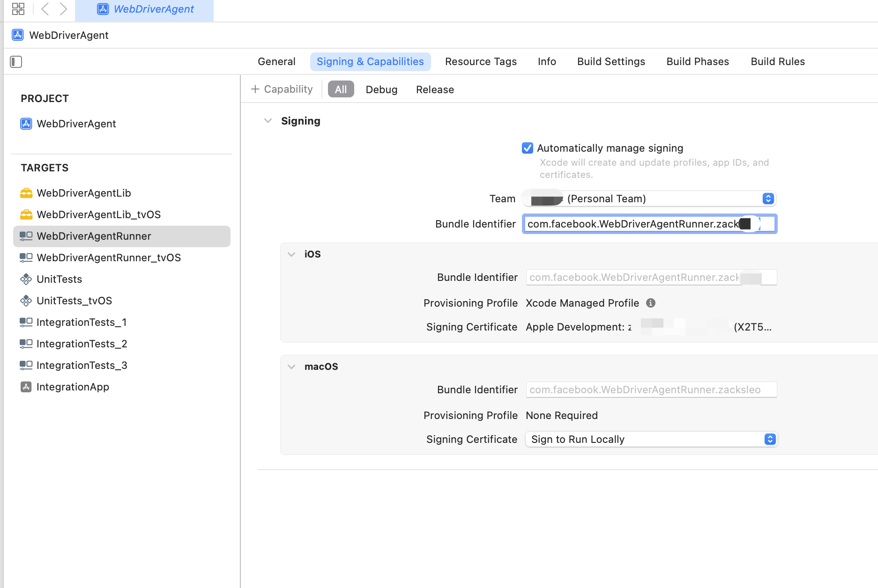
Task: Select WebDriverAgentLib_tvOS target row
Action: (x=122, y=214)
